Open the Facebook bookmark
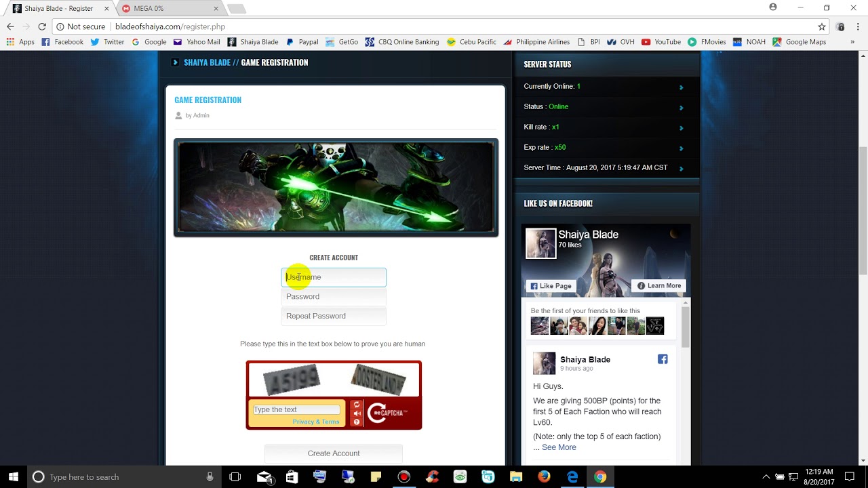Screen dimensions: 868x488 [x=62, y=42]
